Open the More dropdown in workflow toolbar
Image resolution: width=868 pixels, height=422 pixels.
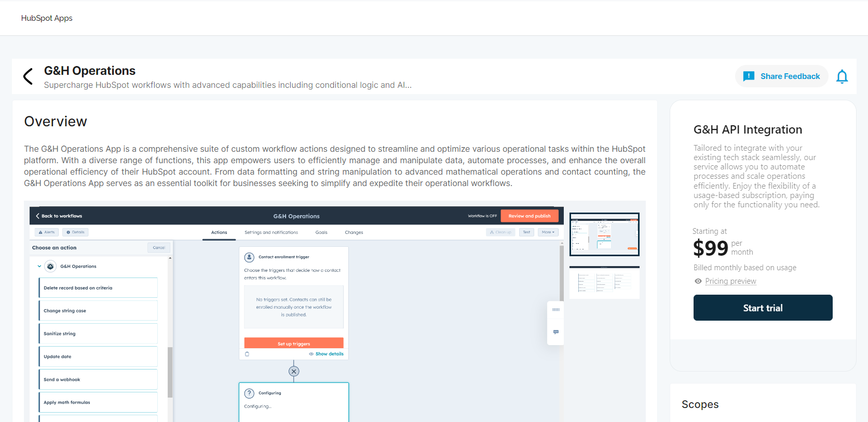pos(548,232)
